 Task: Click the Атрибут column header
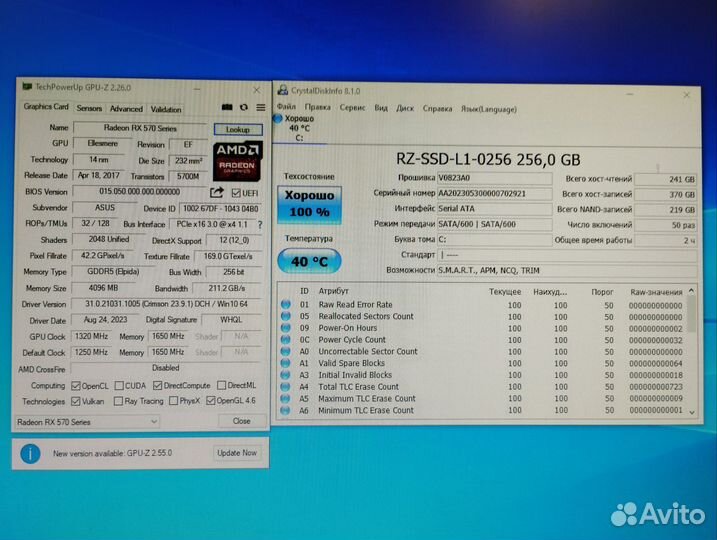pos(333,291)
